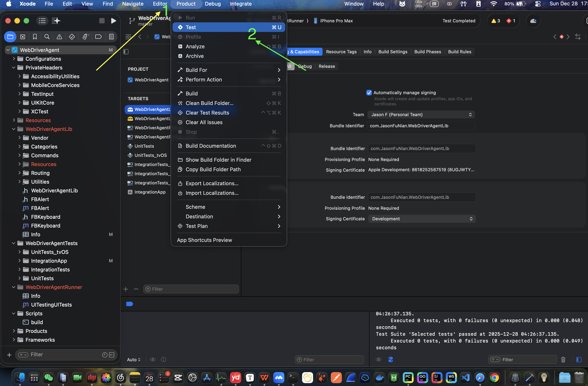The image size is (588, 386).
Task: Click the Stop square button in toolbar
Action: pyautogui.click(x=102, y=21)
